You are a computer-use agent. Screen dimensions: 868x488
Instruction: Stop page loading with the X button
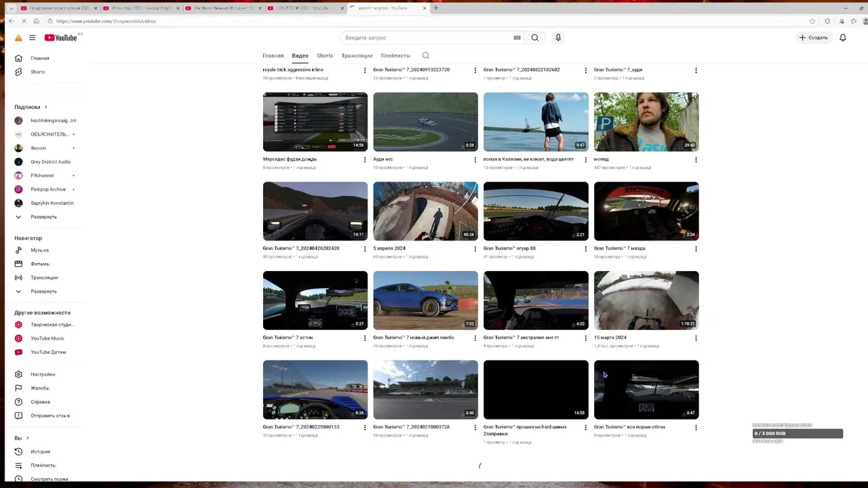pyautogui.click(x=24, y=21)
